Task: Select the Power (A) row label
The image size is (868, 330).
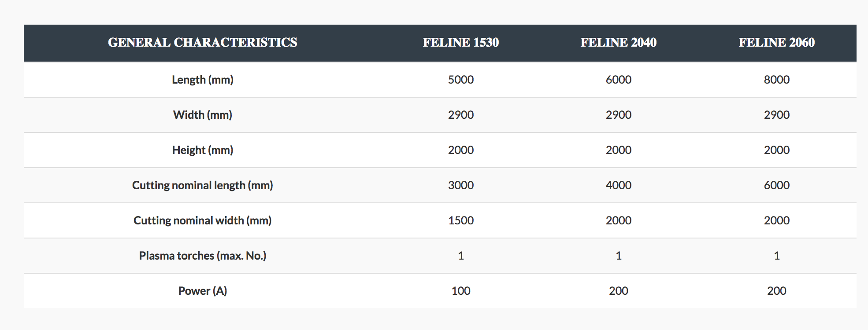Action: (x=203, y=291)
